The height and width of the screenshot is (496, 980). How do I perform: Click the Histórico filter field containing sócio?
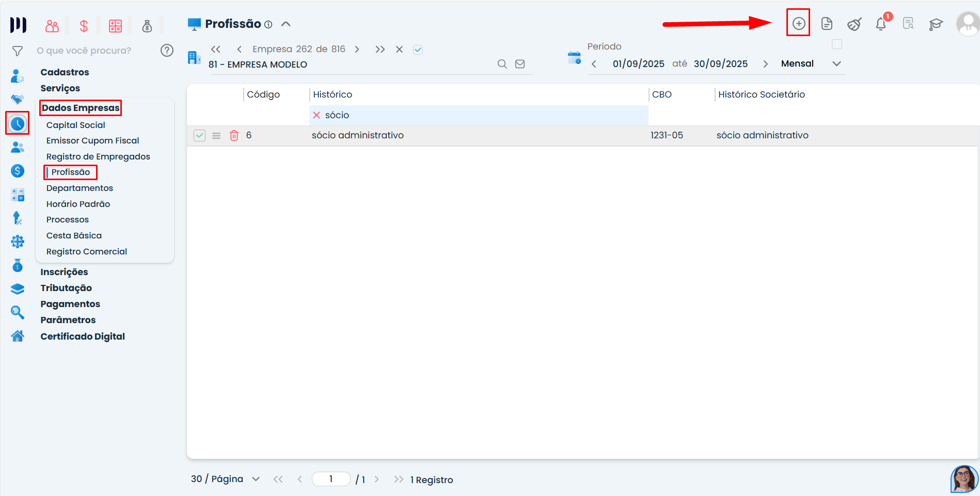point(479,115)
